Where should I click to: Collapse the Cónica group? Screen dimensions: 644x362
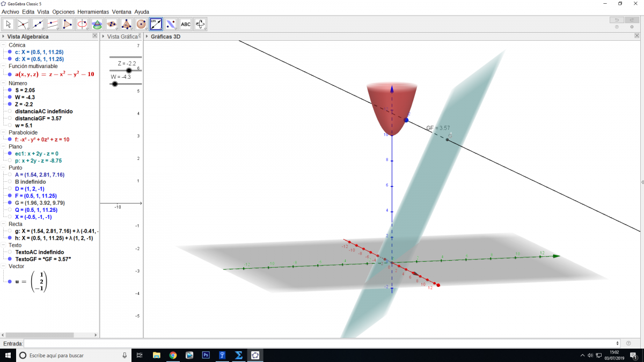pos(4,45)
